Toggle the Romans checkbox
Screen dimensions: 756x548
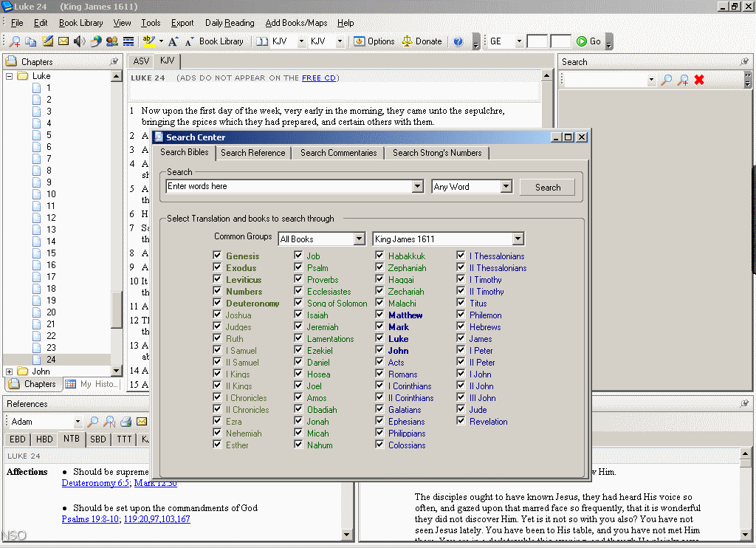coord(380,374)
